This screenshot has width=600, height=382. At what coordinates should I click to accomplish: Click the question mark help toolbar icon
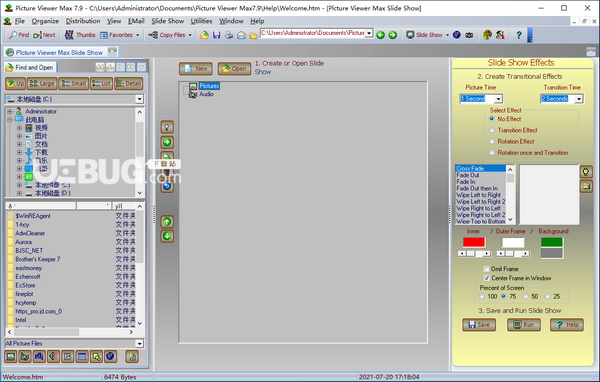tap(518, 35)
